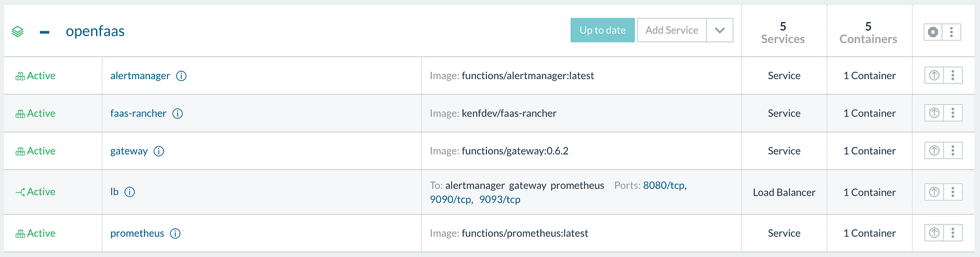The image size is (980, 257).
Task: Open openfaas stack more-actions menu
Action: 951,32
